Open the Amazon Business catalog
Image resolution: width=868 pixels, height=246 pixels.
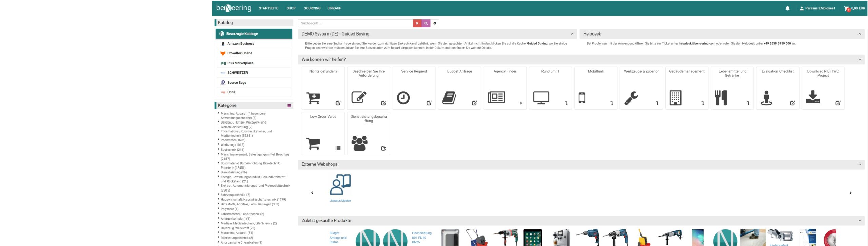pyautogui.click(x=254, y=44)
